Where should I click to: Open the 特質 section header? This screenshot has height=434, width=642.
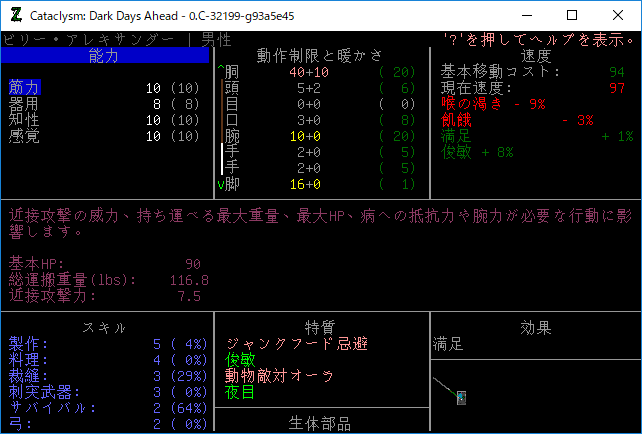pyautogui.click(x=320, y=328)
